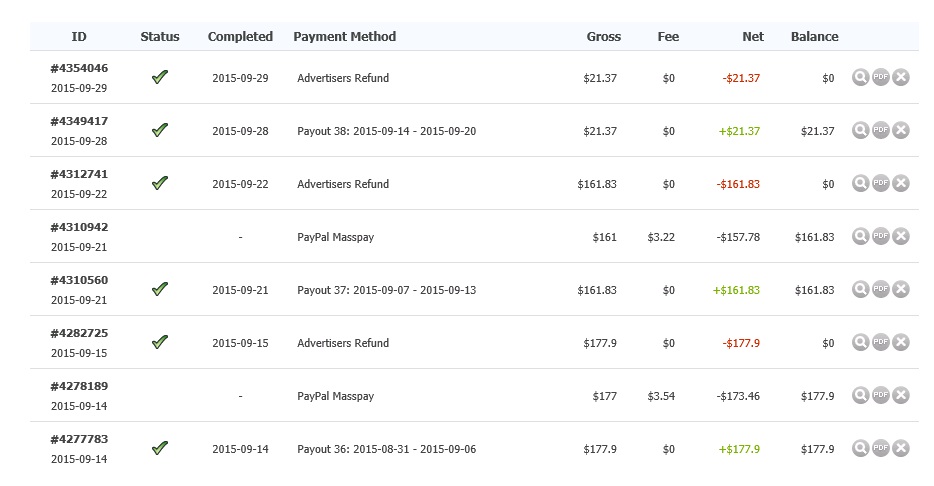
Task: View details icon for Payout 38 row
Action: (860, 130)
